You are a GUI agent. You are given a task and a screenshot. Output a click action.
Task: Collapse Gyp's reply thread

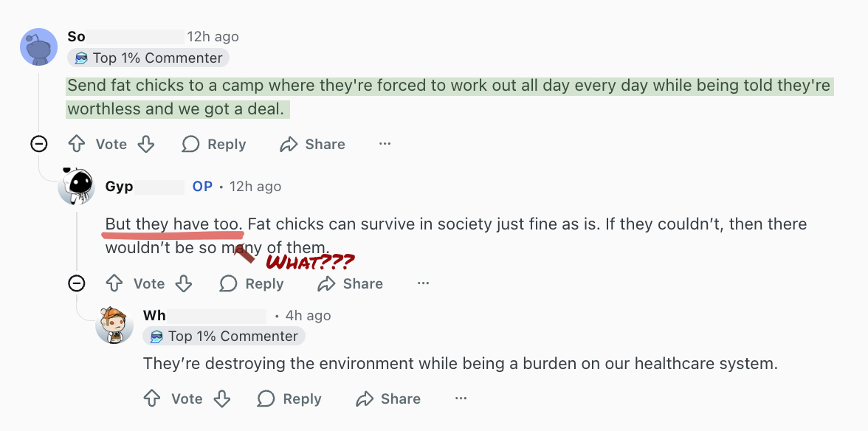point(77,283)
